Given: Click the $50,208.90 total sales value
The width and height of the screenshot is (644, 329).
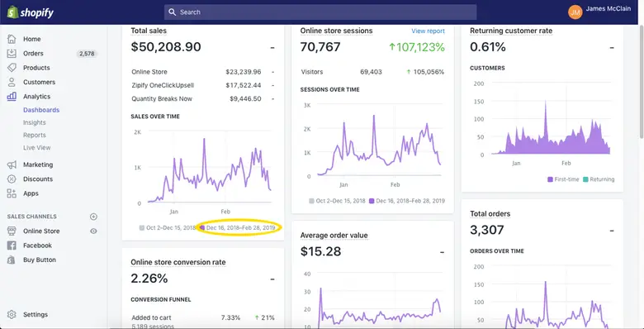Looking at the screenshot, I should click(x=166, y=47).
